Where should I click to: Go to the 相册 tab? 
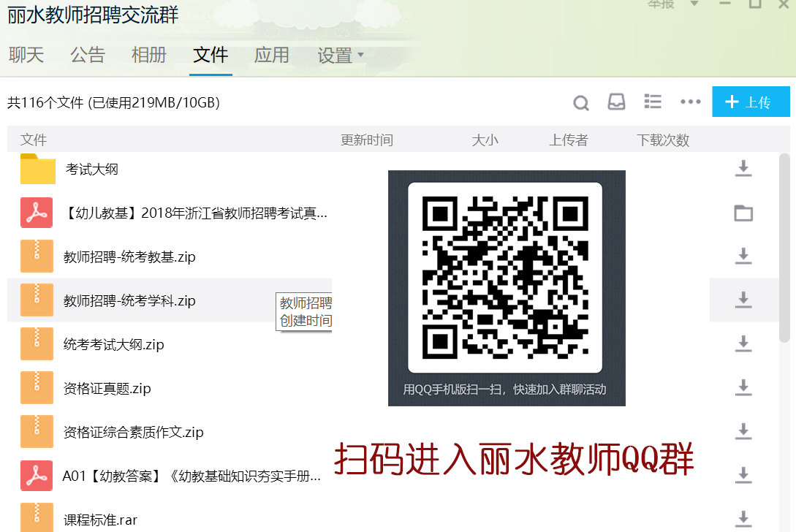coord(149,55)
